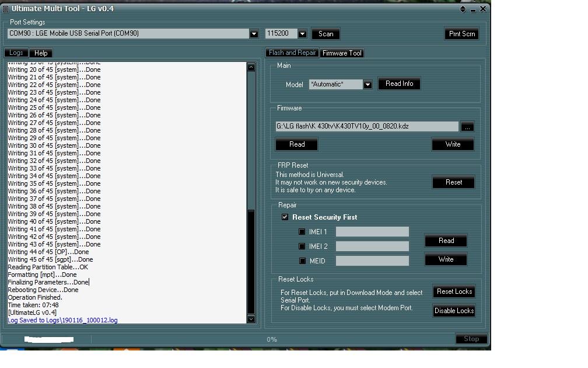Image resolution: width=588 pixels, height=368 pixels.
Task: Click the app icon in title bar
Action: tap(5, 9)
